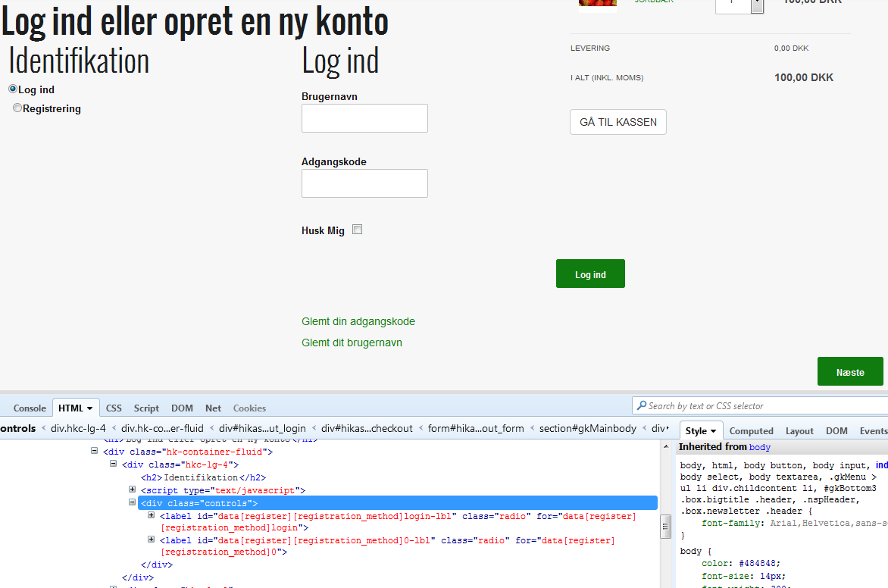This screenshot has width=888, height=588.
Task: Select the Registrering radio button
Action: click(17, 108)
